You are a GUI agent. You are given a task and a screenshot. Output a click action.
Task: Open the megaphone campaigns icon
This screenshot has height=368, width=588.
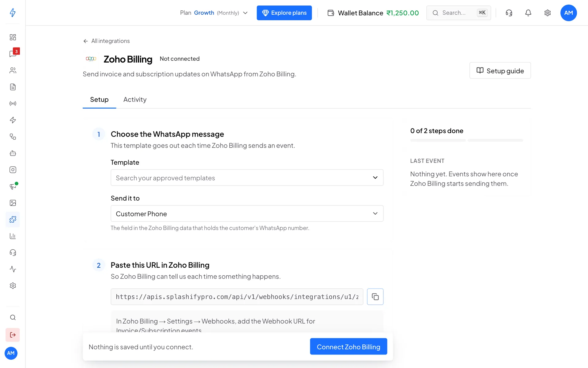point(13,186)
